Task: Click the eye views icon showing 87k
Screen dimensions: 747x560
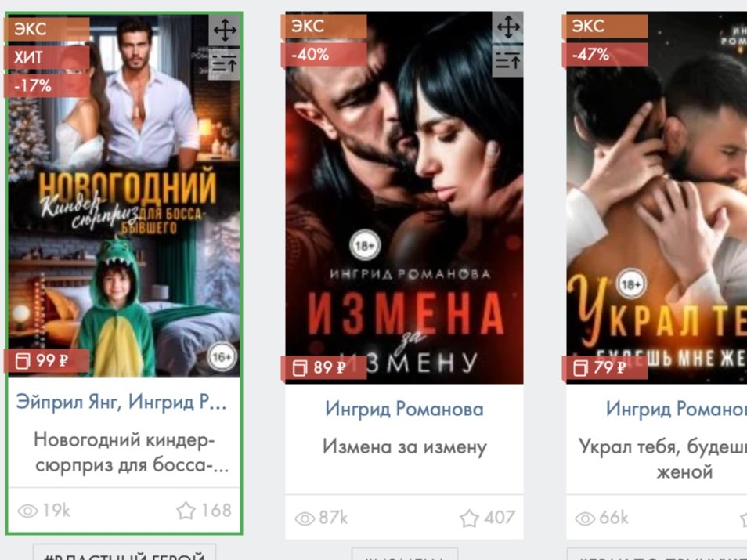Action: [305, 518]
